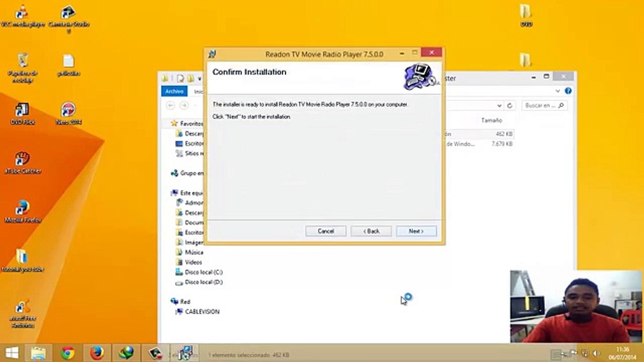Open the taskbar clock and date

click(x=622, y=353)
